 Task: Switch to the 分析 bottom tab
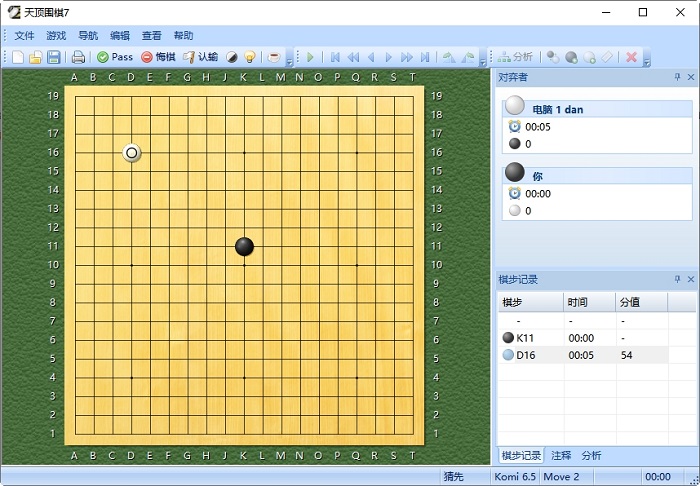click(x=592, y=456)
